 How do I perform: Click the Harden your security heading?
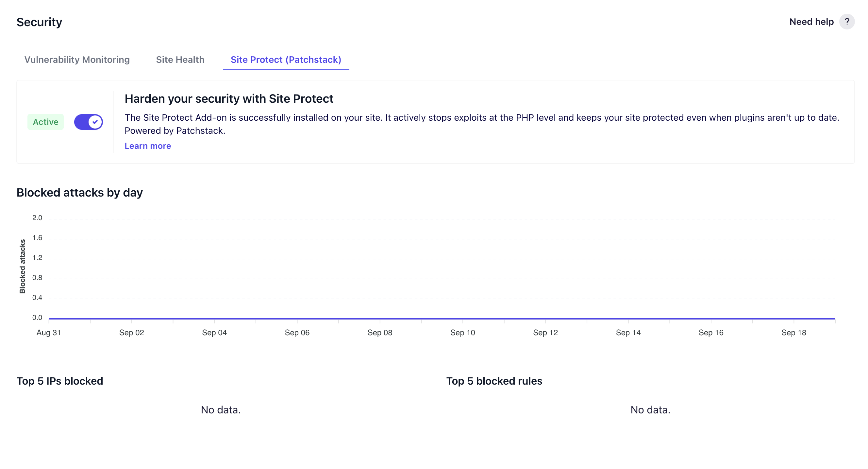click(229, 99)
